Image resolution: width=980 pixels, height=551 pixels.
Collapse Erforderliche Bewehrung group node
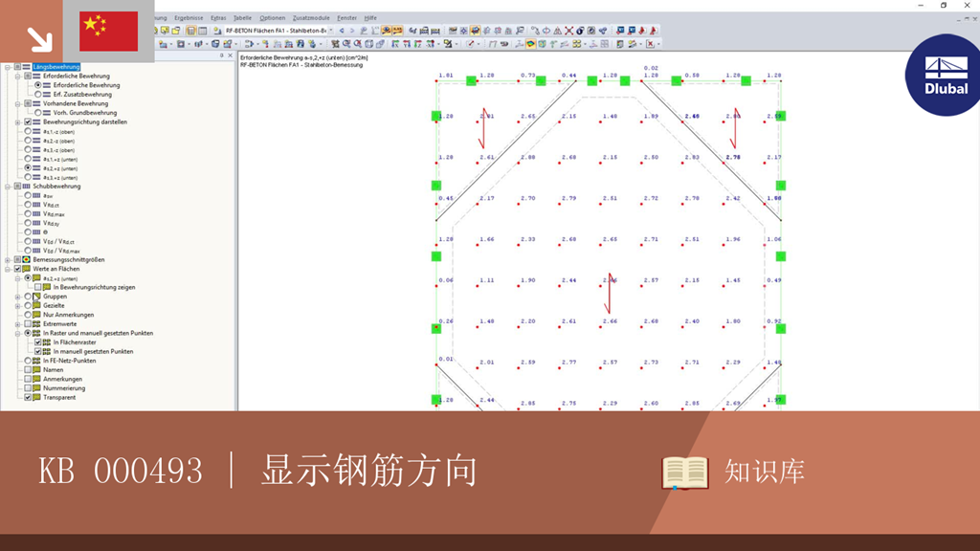(x=17, y=77)
